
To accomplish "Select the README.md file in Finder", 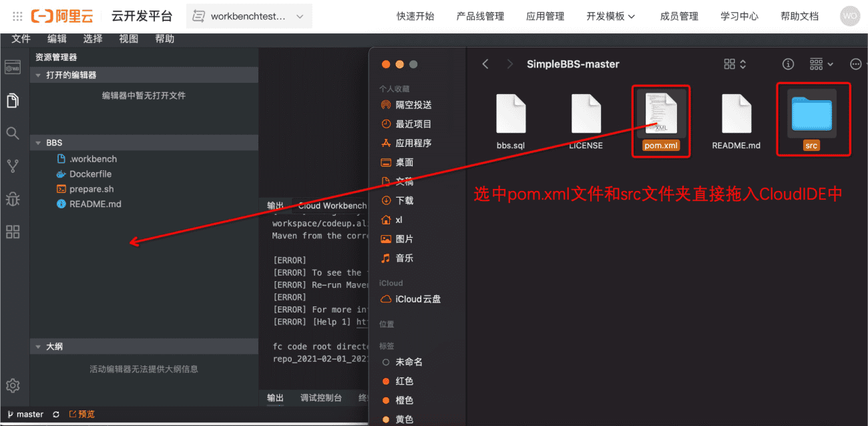I will coord(736,114).
